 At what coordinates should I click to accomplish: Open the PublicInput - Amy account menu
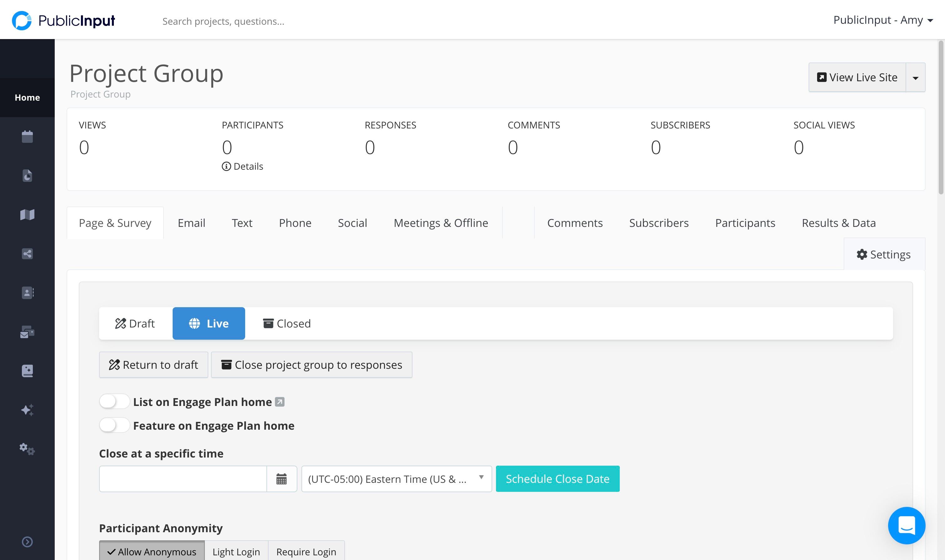[x=883, y=20]
